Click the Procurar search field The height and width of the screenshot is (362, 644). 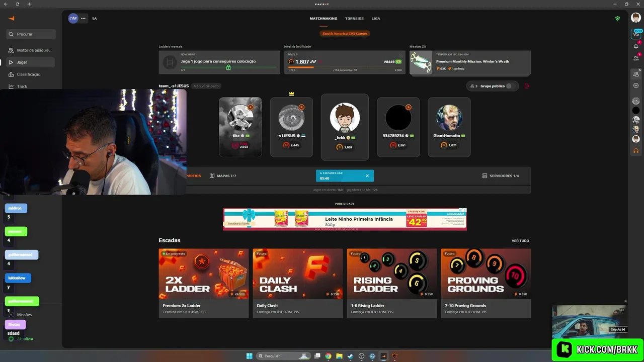31,34
